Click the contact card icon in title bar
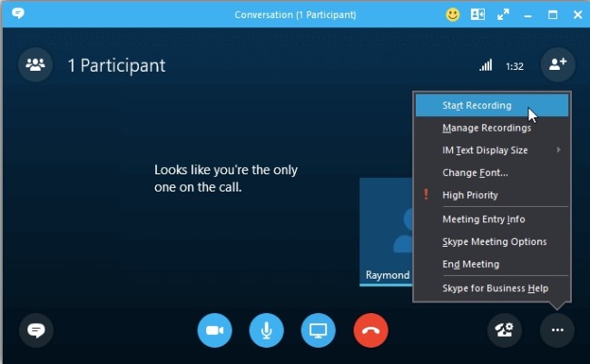590x364 pixels. click(477, 15)
